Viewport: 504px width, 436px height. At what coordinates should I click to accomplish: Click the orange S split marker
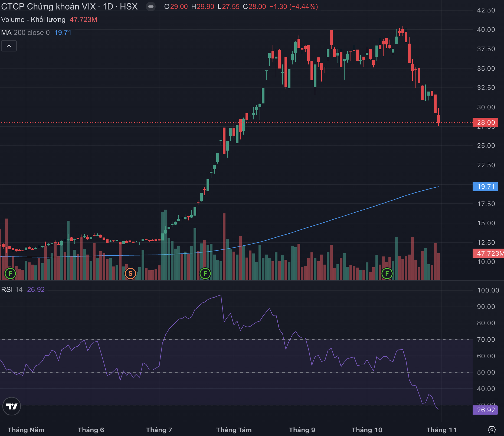point(130,274)
